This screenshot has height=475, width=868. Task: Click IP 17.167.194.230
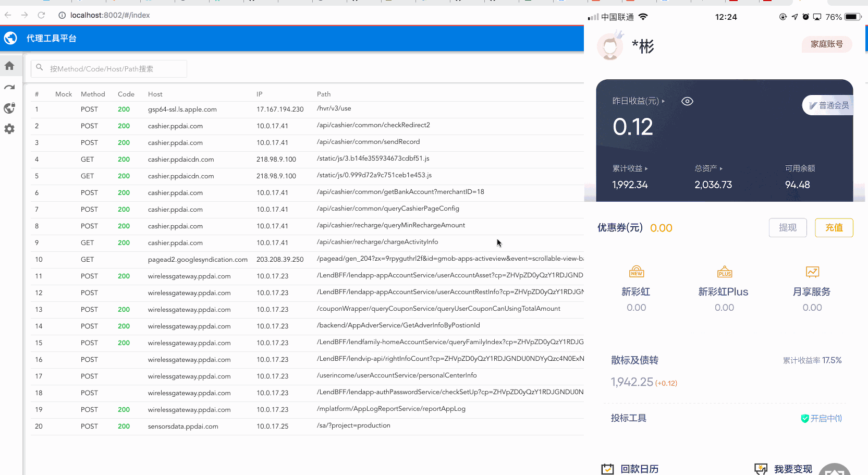pyautogui.click(x=280, y=109)
